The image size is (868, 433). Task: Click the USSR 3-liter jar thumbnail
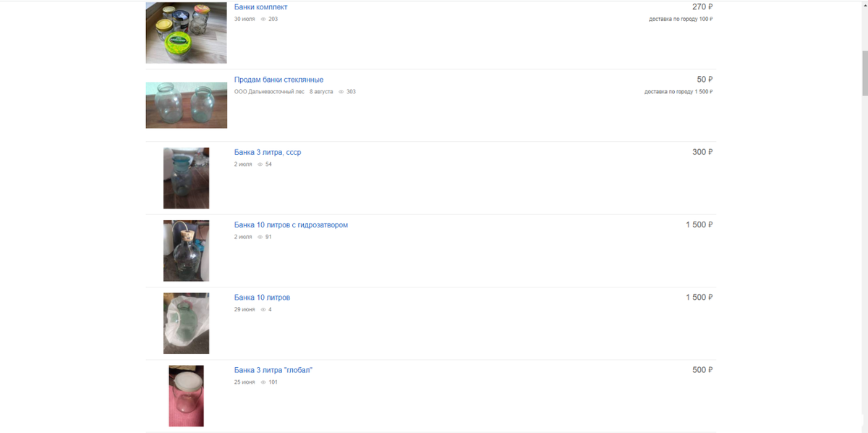click(187, 178)
